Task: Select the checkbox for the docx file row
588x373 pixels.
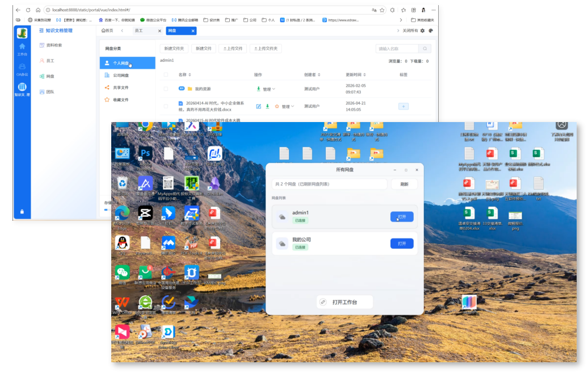Action: point(166,106)
